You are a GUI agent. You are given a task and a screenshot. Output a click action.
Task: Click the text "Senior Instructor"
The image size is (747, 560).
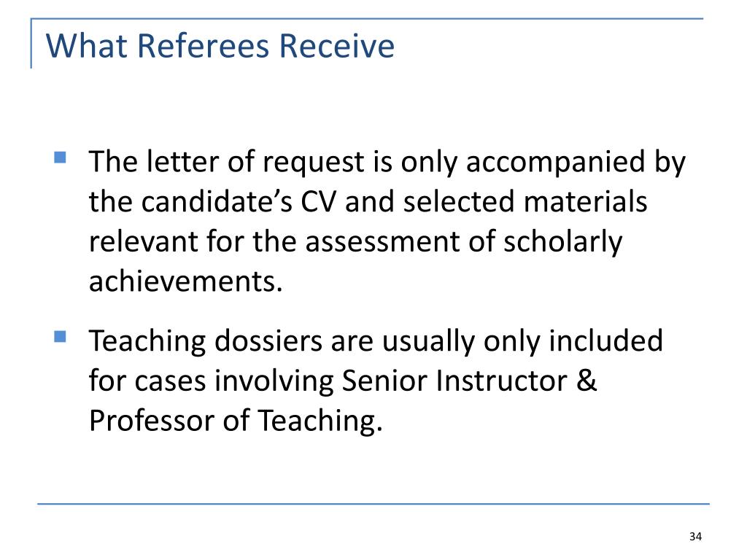pos(454,381)
